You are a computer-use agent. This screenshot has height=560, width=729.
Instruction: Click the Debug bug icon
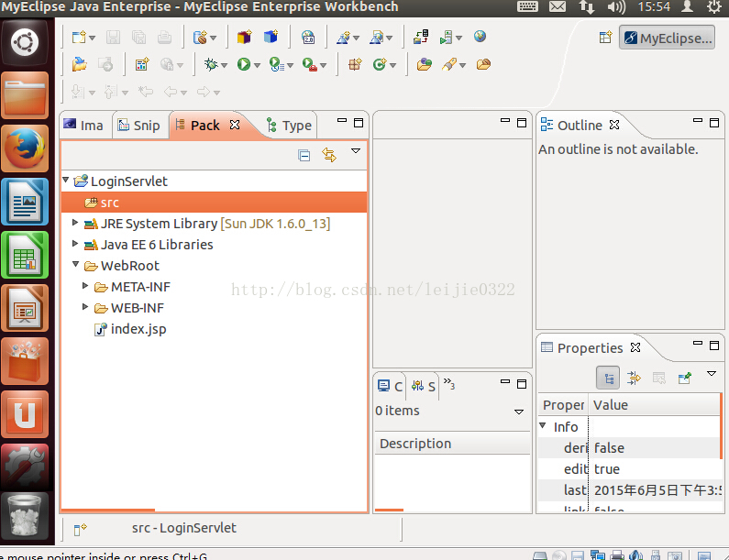pos(211,64)
